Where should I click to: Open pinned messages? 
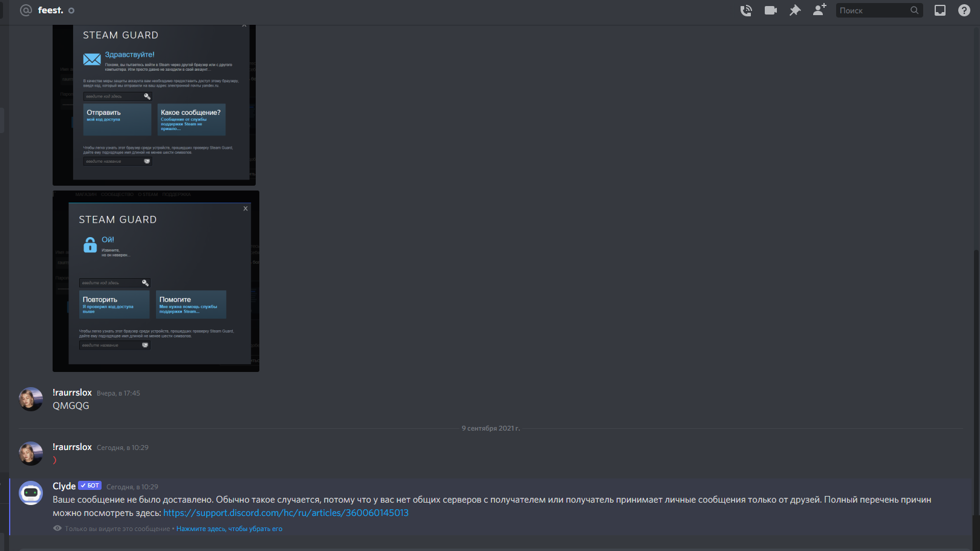795,10
